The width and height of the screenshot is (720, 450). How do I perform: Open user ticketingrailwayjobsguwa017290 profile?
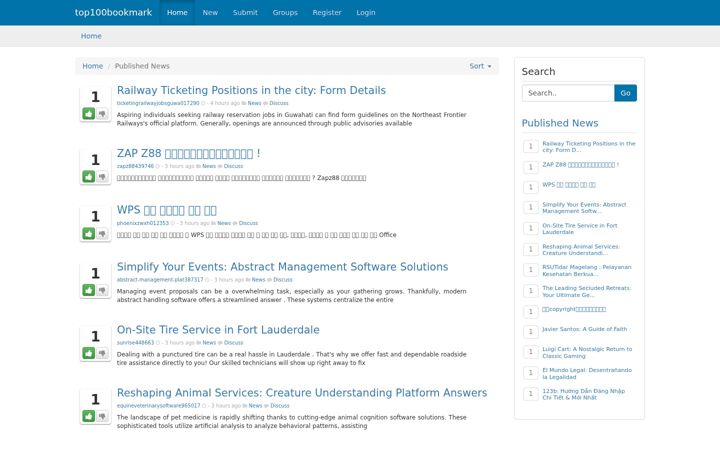[158, 103]
